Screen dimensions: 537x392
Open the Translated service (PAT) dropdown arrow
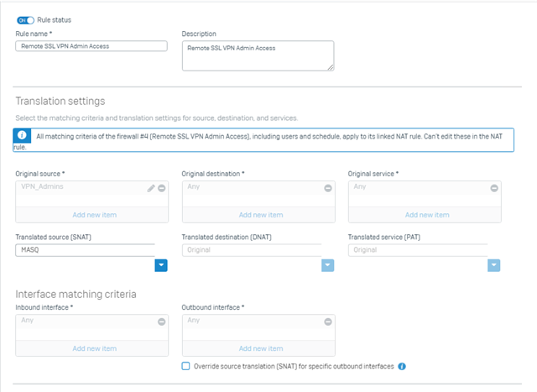pos(494,265)
